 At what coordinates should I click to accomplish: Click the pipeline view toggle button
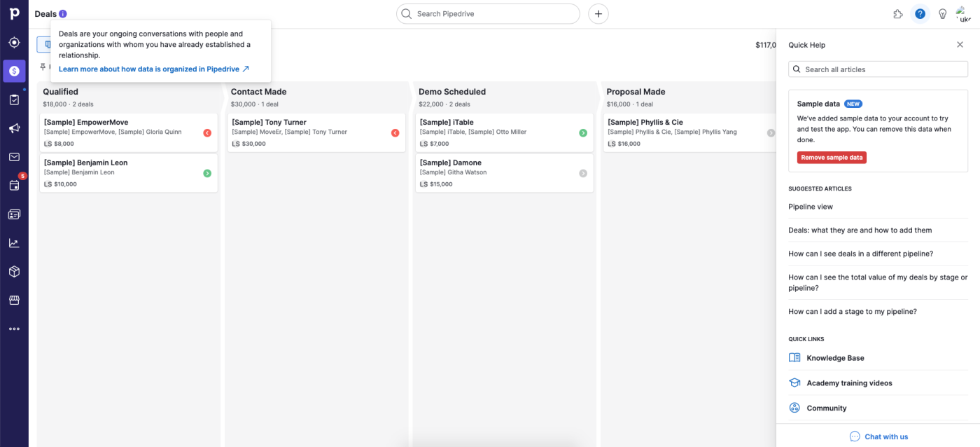[45, 45]
